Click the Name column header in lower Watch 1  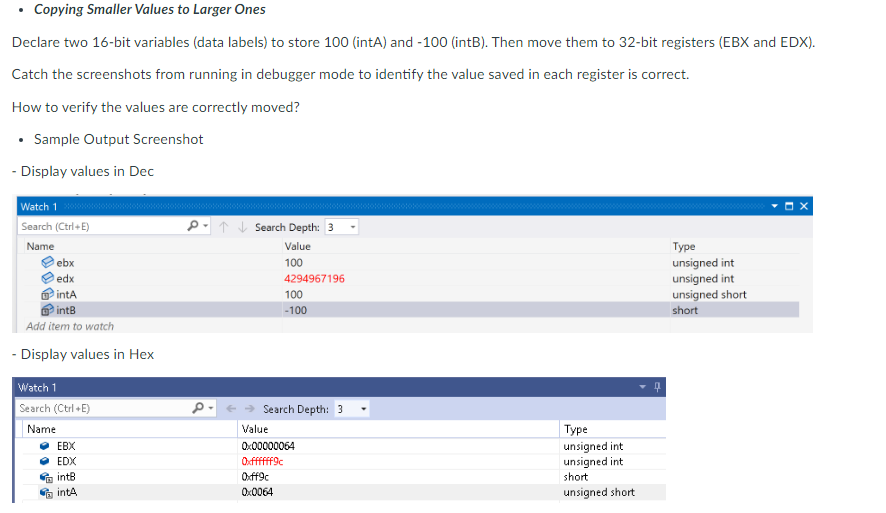(41, 429)
